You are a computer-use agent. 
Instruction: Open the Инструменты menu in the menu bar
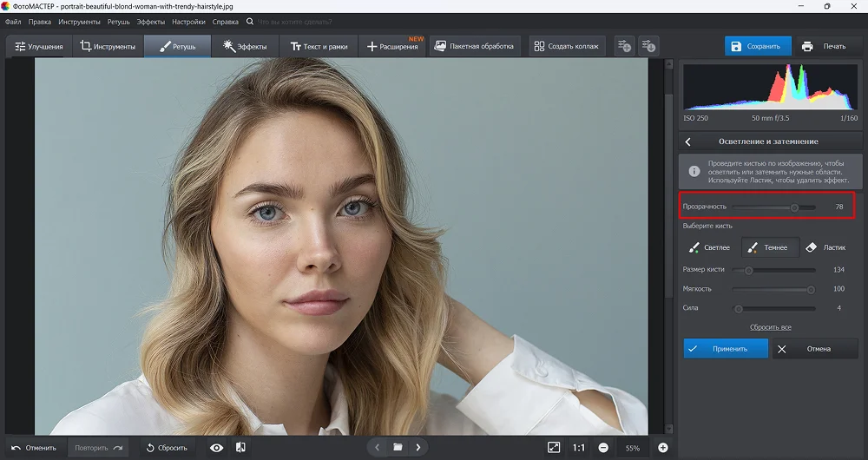79,22
